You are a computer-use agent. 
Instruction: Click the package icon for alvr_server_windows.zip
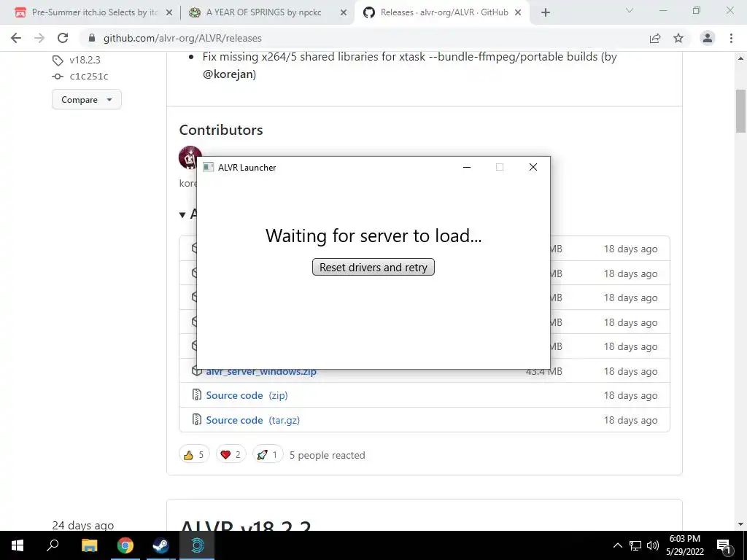point(196,370)
